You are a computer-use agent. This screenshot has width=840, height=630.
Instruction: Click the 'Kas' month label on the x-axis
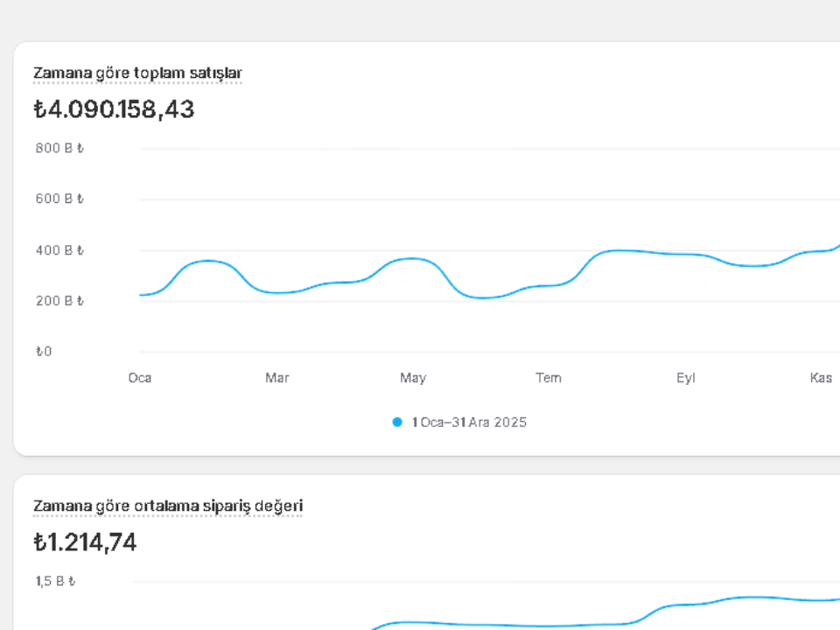click(821, 378)
